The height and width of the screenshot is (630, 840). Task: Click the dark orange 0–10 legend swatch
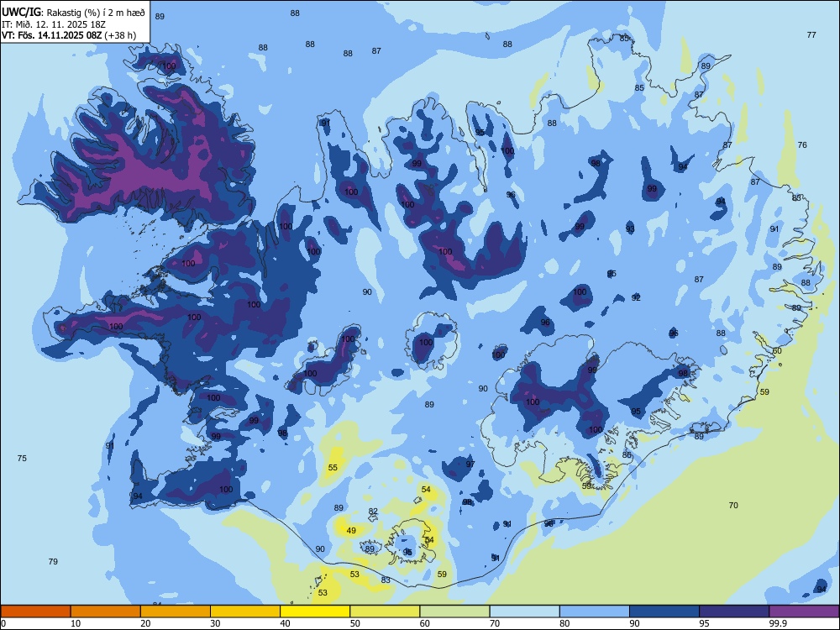tap(35, 612)
